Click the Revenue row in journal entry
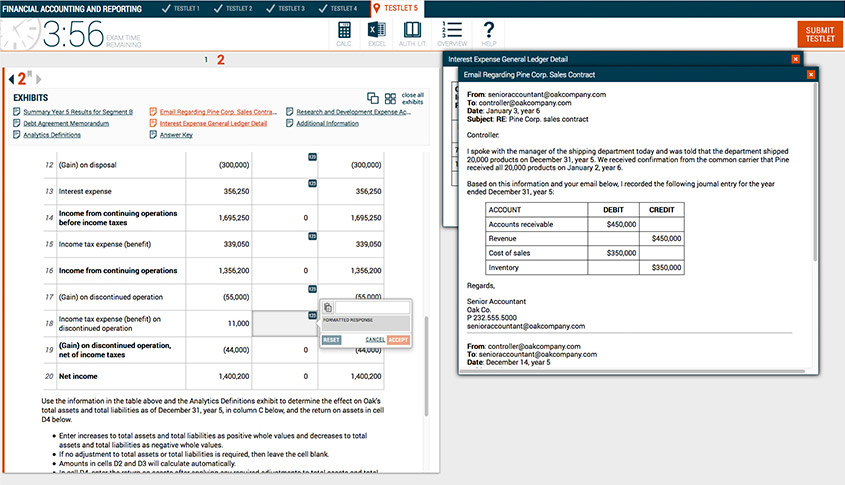This screenshot has height=485, width=845. [x=585, y=238]
